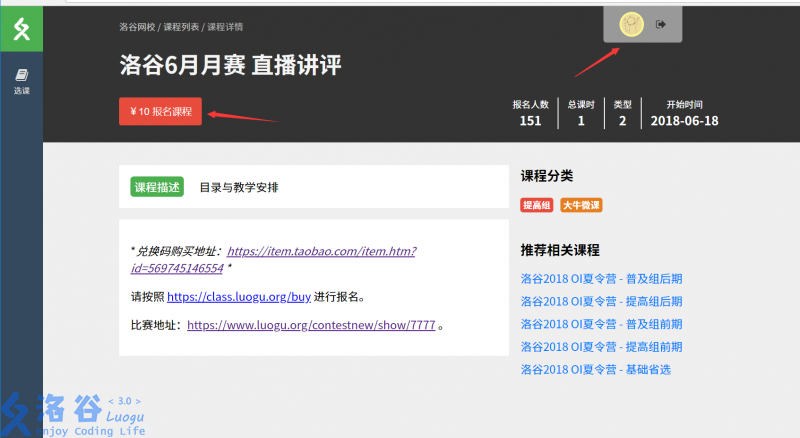
Task: Go to 洛谷网校 in breadcrumb
Action: (138, 27)
